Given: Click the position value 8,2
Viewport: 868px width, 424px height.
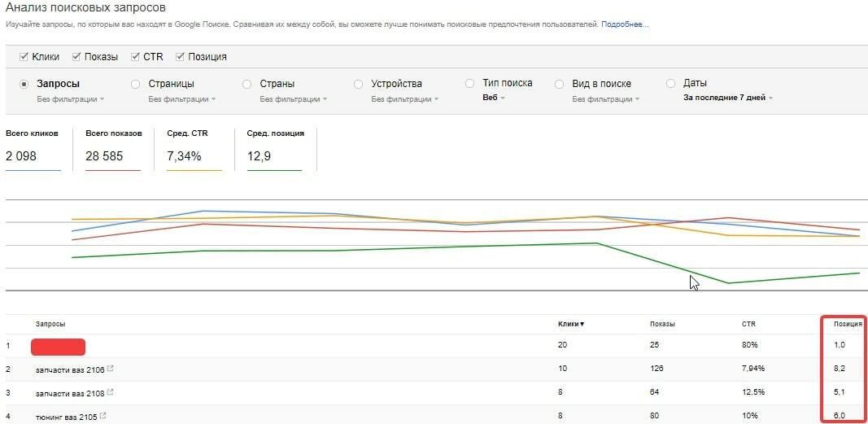Looking at the screenshot, I should point(840,369).
